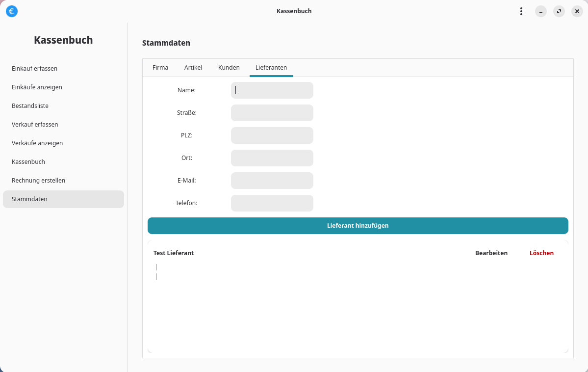Go to Einkauf erfassen in sidebar

[35, 69]
